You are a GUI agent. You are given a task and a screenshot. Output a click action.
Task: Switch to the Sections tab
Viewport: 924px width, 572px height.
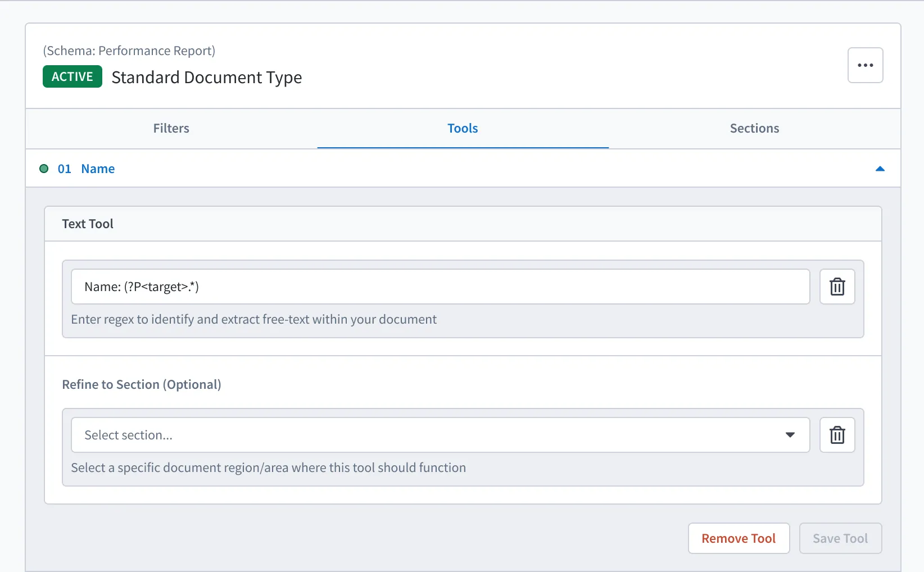pos(754,128)
